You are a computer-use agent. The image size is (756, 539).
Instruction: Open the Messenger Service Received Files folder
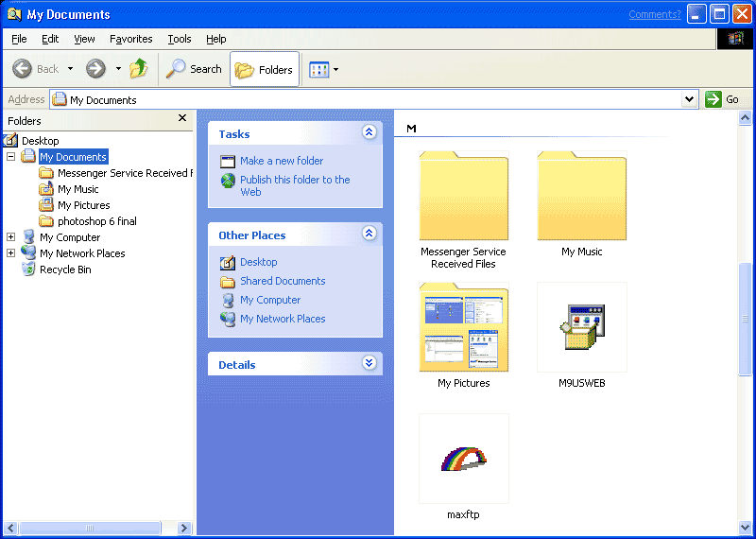point(463,196)
